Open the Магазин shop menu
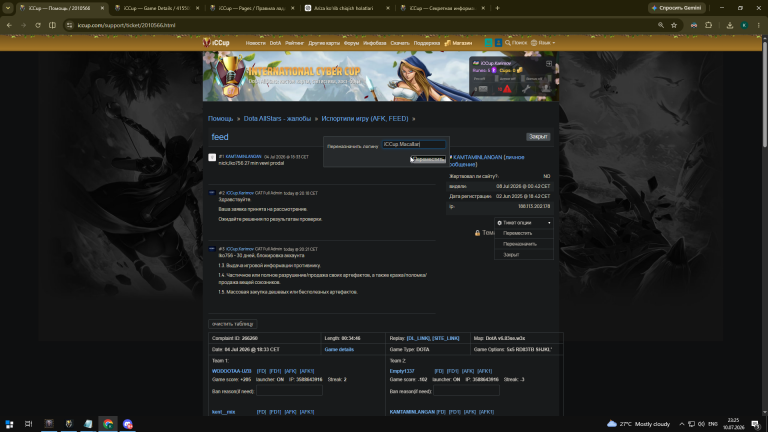768x432 pixels. click(458, 43)
